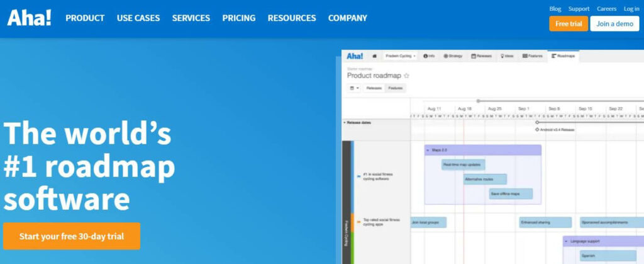Click the vertical Fredwin Cycling side label

click(x=347, y=232)
